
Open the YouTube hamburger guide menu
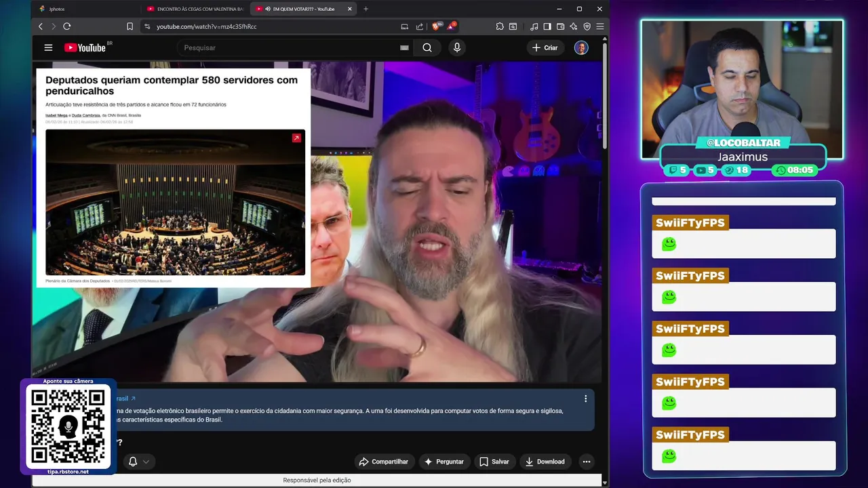tap(48, 47)
